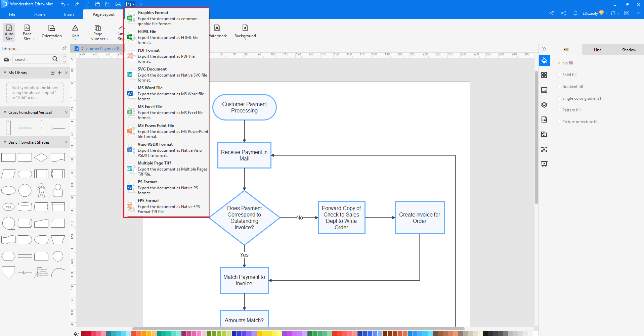Click the Undo icon in title bar

(x=63, y=4)
